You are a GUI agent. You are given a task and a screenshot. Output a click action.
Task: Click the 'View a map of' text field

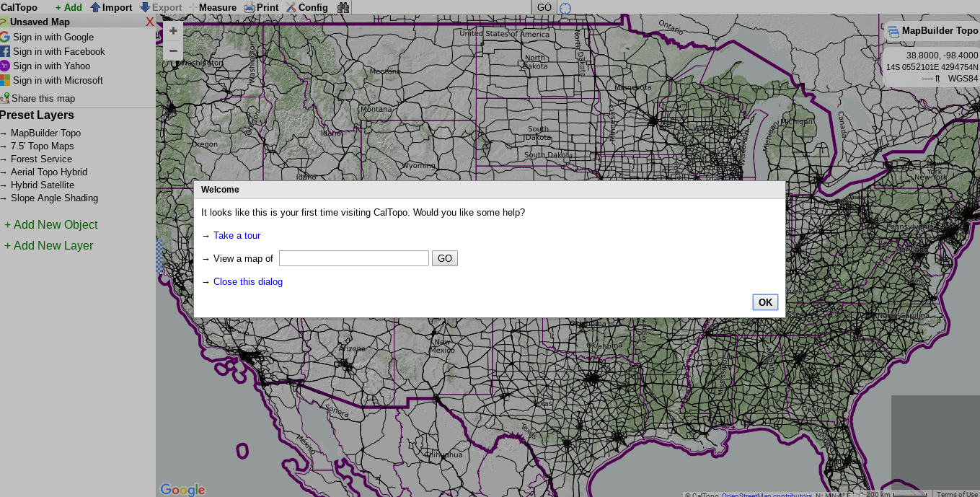point(353,258)
